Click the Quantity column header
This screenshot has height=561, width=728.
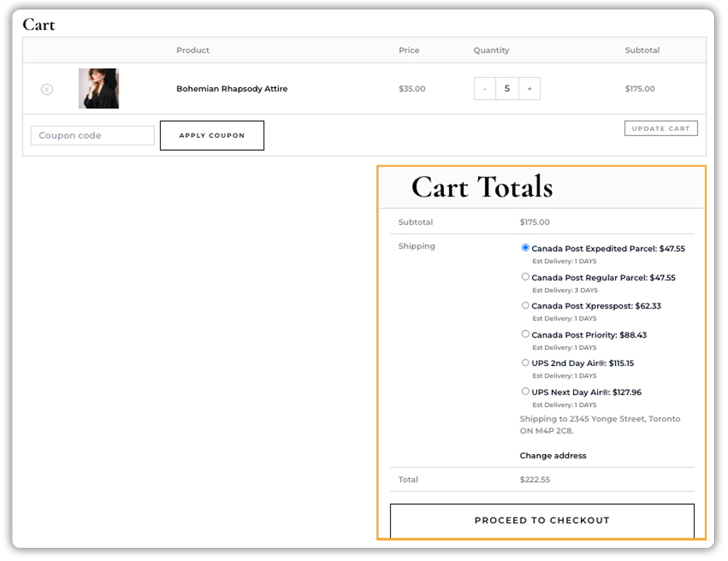[x=491, y=50]
